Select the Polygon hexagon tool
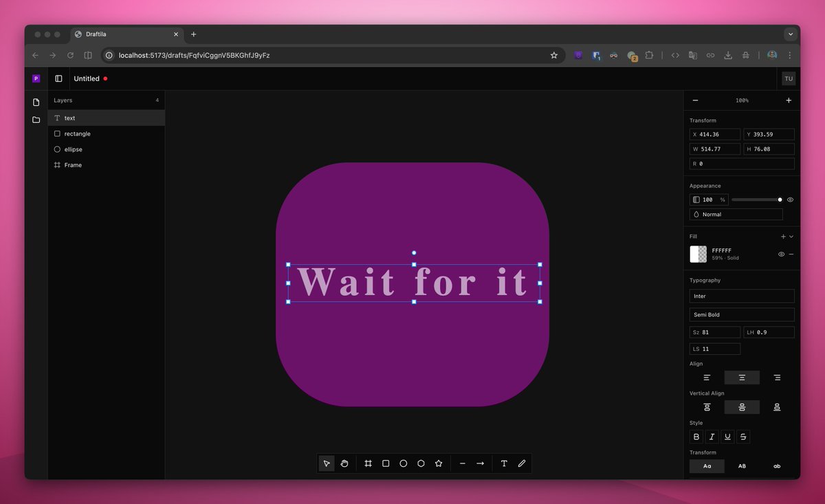825x504 pixels. [x=421, y=463]
